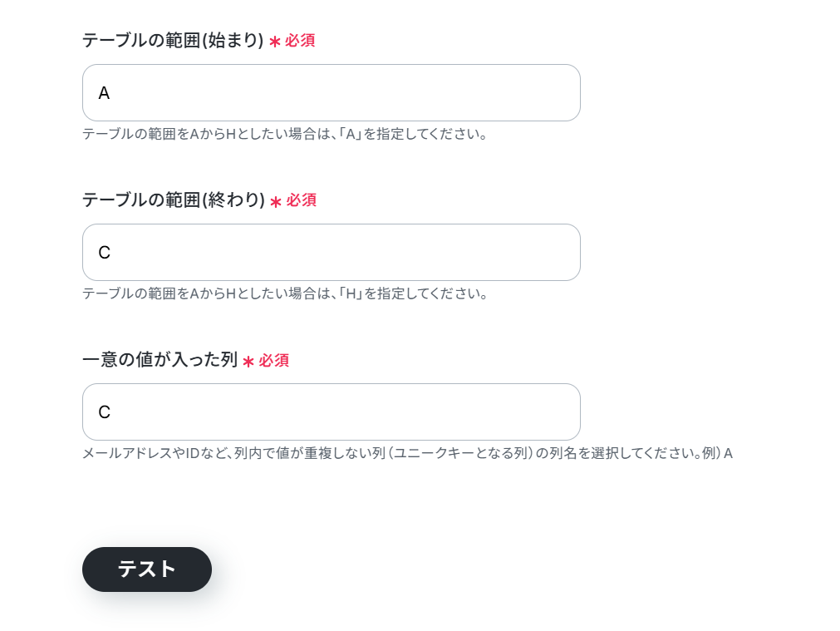The height and width of the screenshot is (631, 840).
Task: Click the hint text mentioning「H」を指定
Action: [284, 293]
